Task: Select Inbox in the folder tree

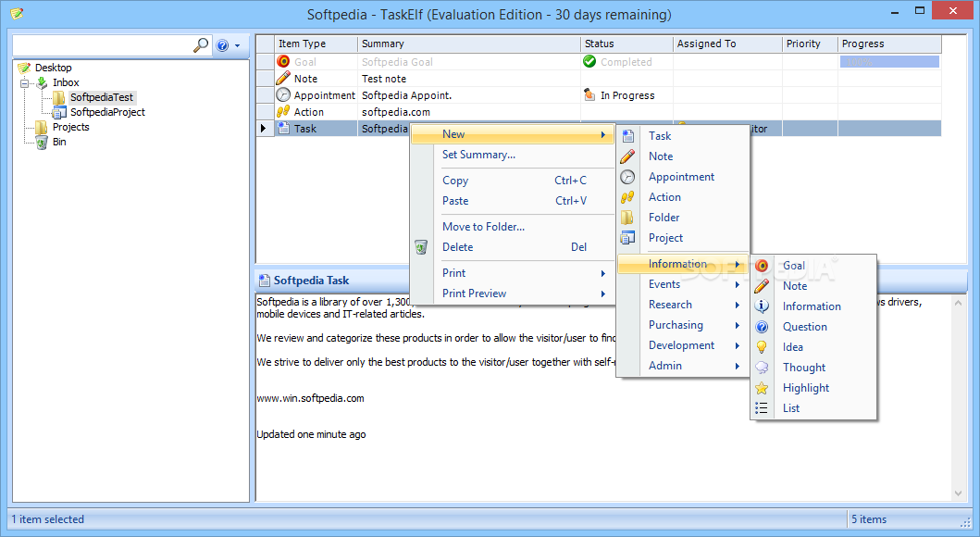Action: (x=66, y=82)
